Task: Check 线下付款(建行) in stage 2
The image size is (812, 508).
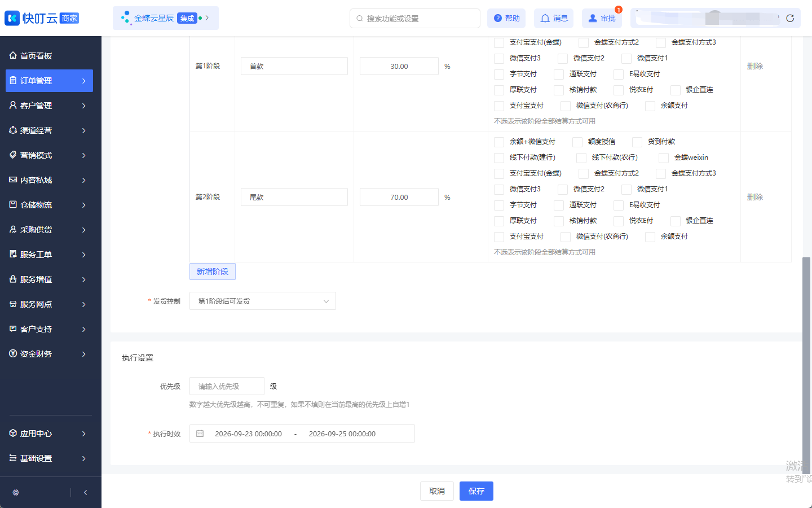Action: (499, 158)
